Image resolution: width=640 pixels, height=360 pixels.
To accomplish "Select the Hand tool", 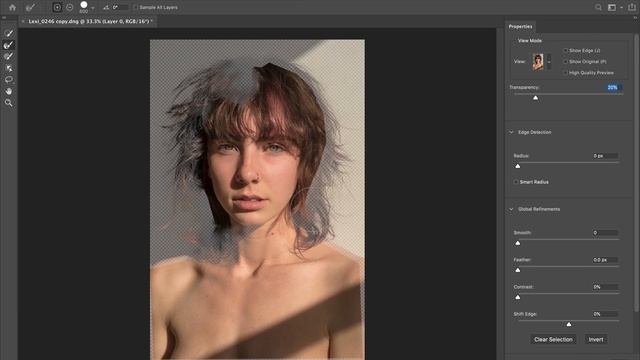I will 9,91.
